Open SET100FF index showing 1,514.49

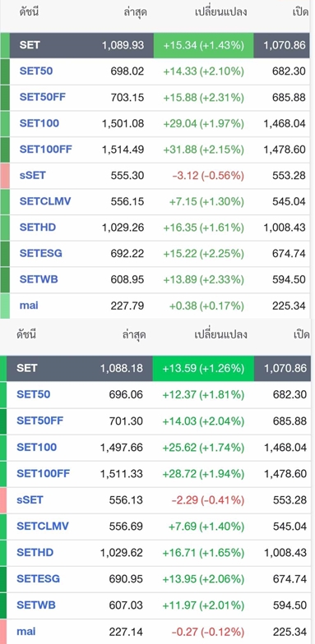pyautogui.click(x=46, y=149)
